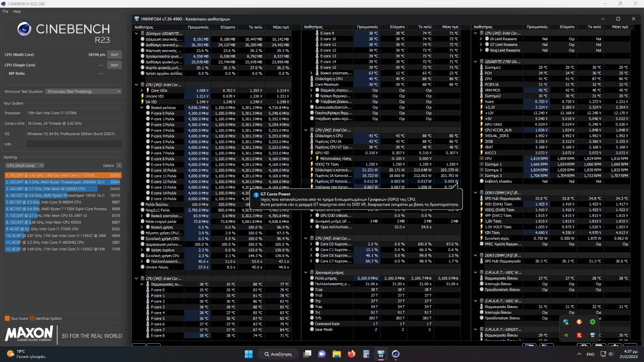Image resolution: width=644 pixels, height=362 pixels.
Task: Open the weather widget showing 19°C
Action: 27,354
